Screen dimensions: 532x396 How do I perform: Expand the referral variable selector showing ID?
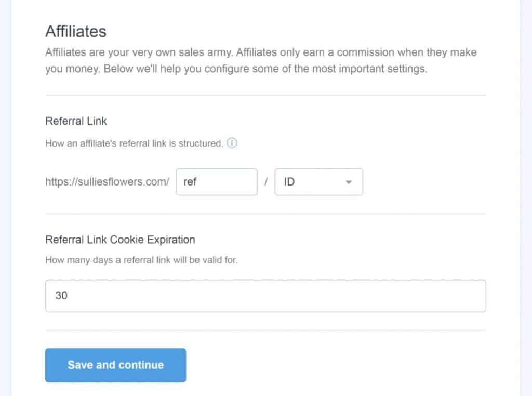pyautogui.click(x=318, y=182)
